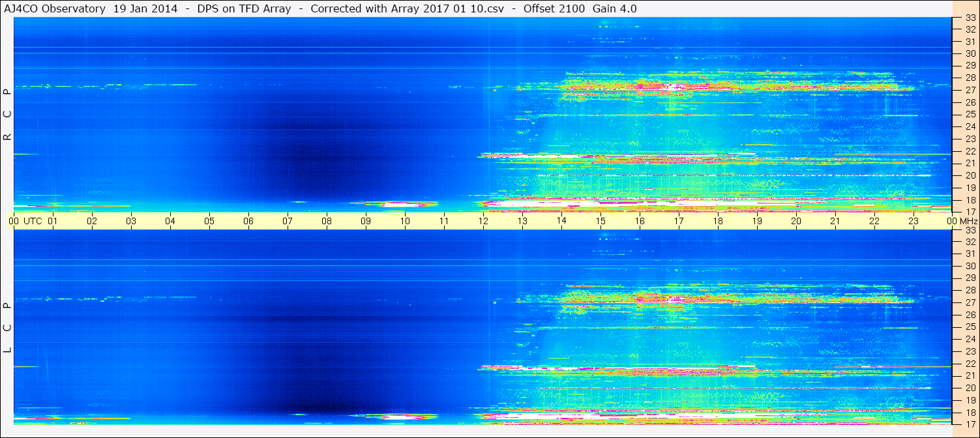
Task: Select the 32 MHz tick in LCP panel
Action: point(970,241)
